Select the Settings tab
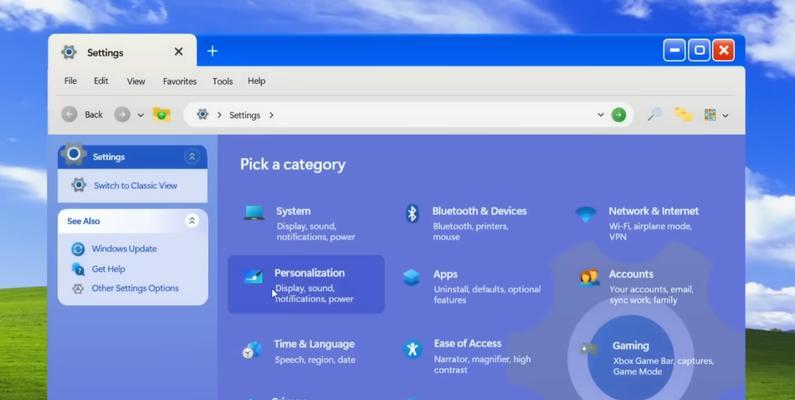This screenshot has height=400, width=795. pos(122,52)
